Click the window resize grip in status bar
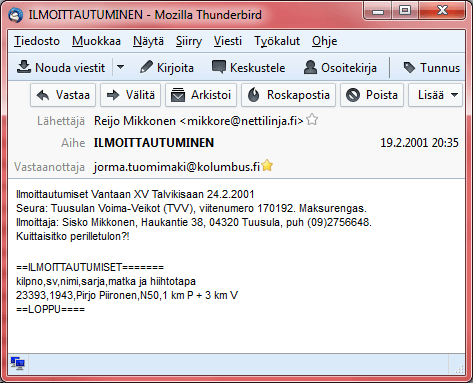The image size is (473, 383). click(460, 369)
